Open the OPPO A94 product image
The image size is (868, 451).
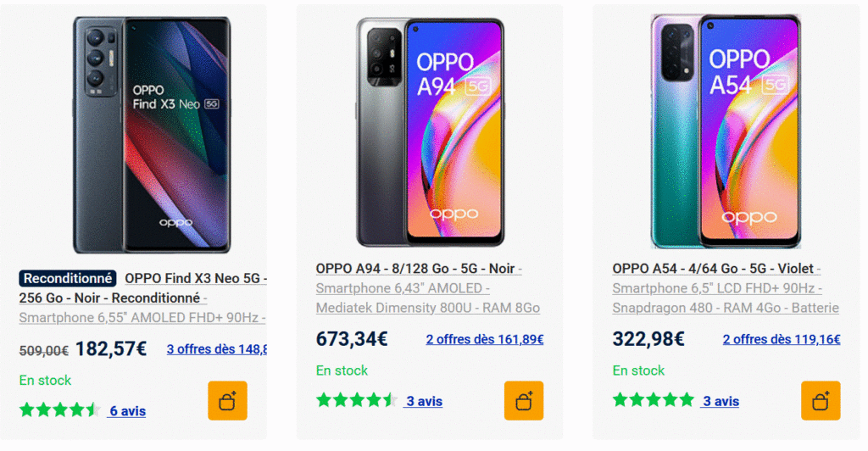(x=430, y=131)
